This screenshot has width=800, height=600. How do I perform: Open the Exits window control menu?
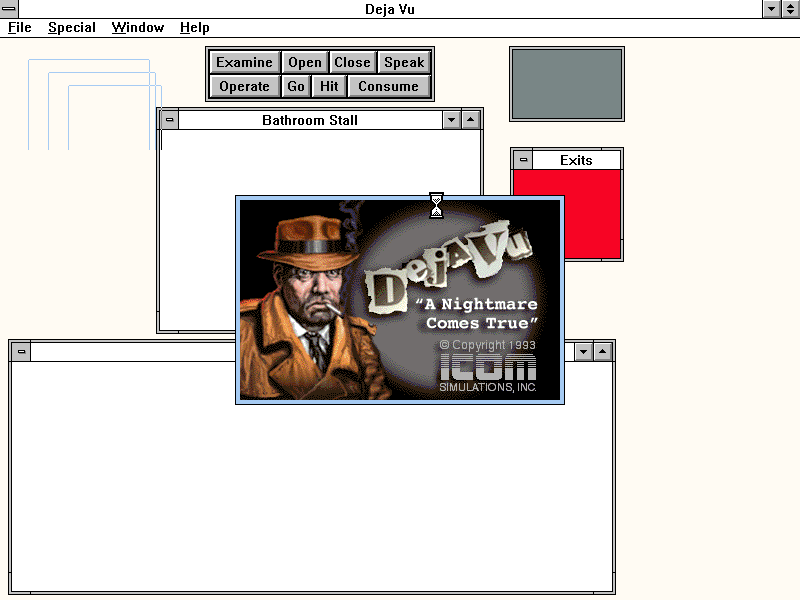pos(523,160)
